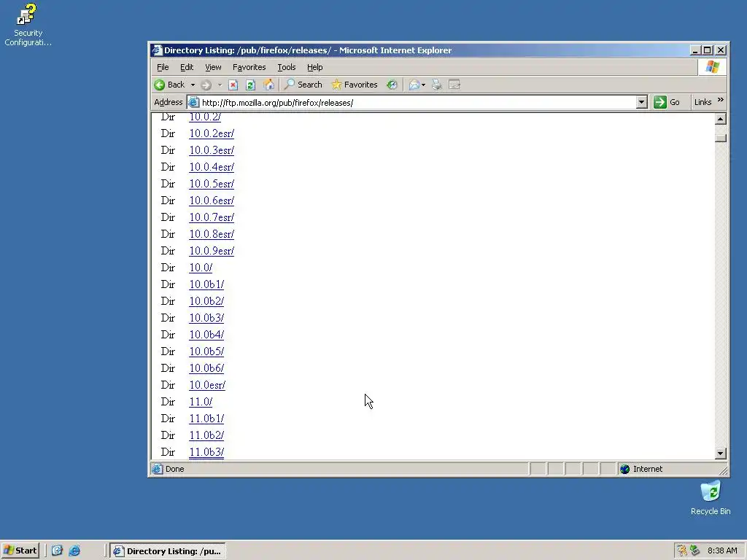Click the Start button

coord(20,551)
